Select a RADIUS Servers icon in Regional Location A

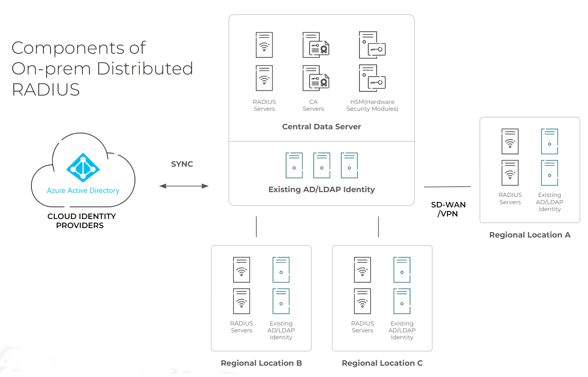tap(510, 141)
